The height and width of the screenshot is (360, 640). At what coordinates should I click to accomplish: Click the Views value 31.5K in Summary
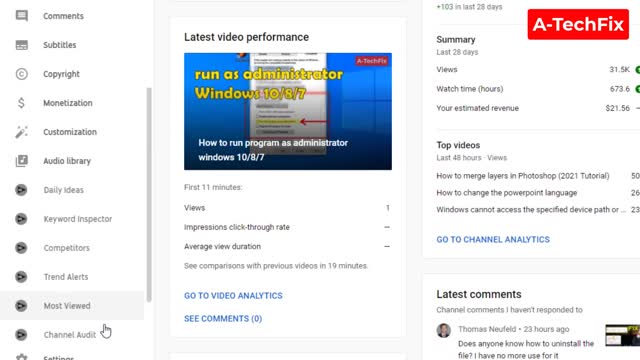point(619,69)
